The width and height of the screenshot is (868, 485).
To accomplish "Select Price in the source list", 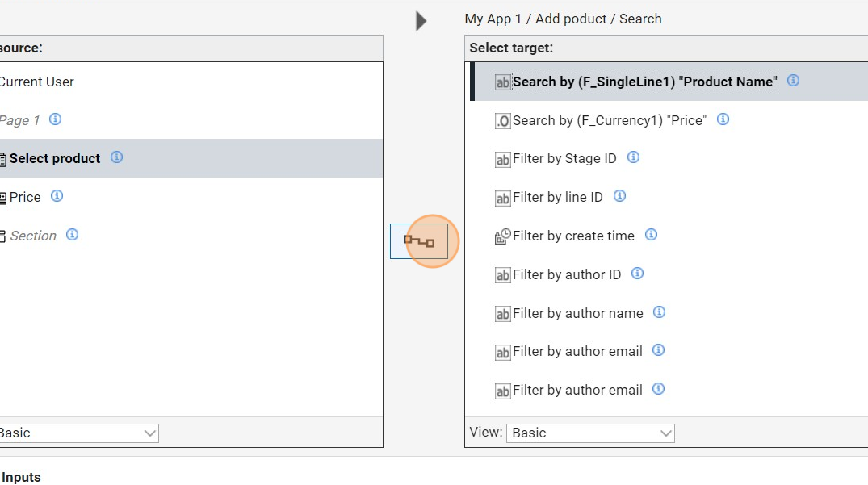I will 24,197.
